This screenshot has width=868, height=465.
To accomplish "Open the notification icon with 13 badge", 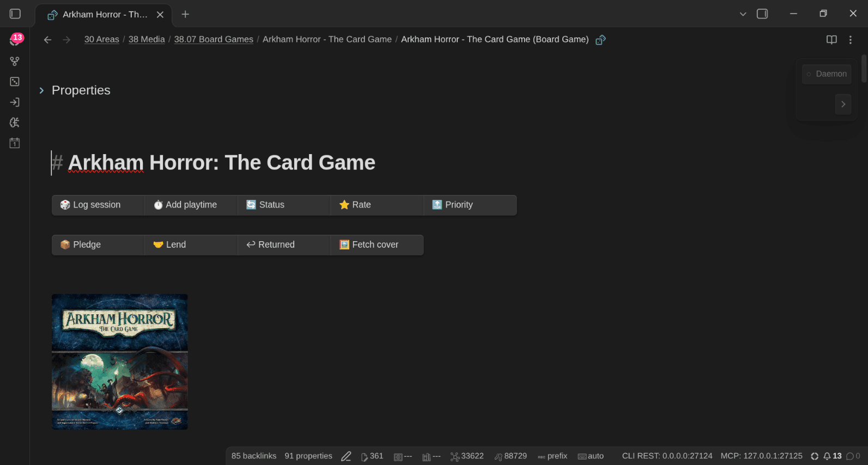I will point(15,40).
